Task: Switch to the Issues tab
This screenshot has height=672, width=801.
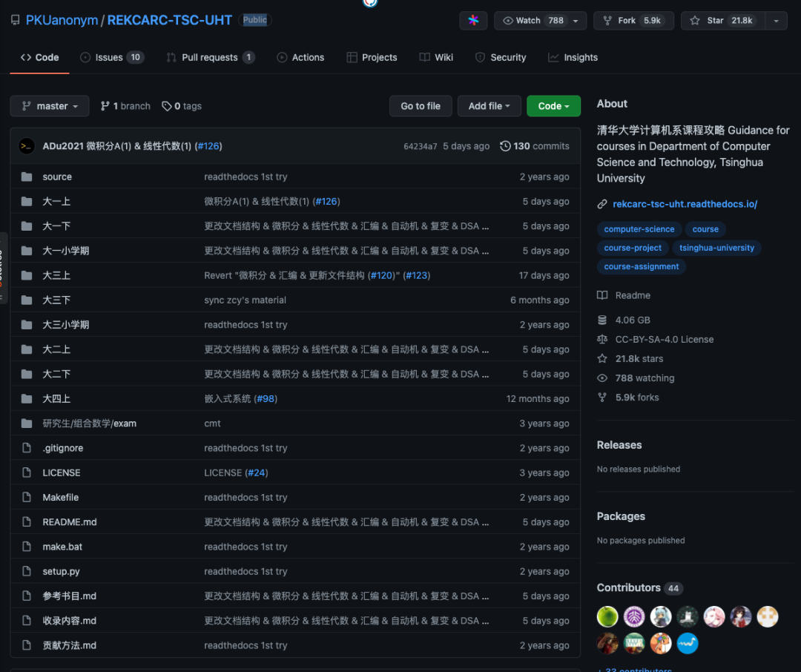Action: point(112,57)
